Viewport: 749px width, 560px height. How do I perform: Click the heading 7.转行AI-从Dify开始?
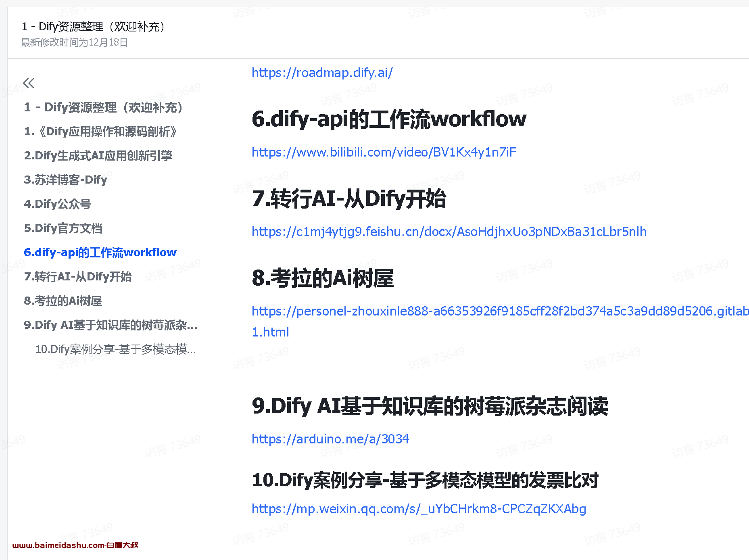tap(349, 199)
